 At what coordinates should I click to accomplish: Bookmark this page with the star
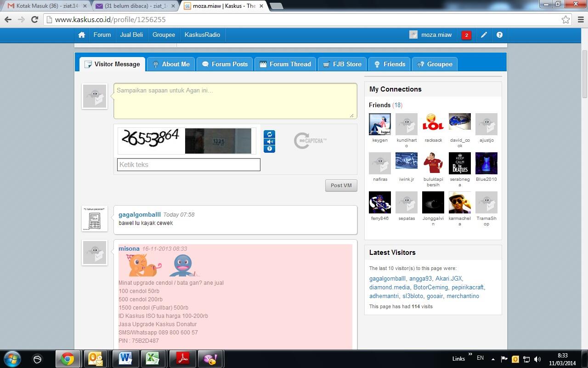[566, 20]
